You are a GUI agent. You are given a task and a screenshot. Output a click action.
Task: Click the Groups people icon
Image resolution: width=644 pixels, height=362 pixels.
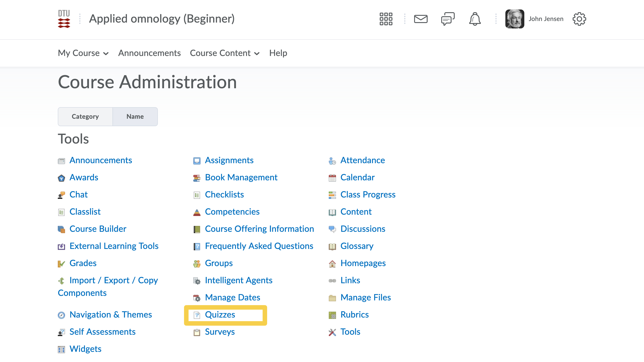[x=197, y=264]
